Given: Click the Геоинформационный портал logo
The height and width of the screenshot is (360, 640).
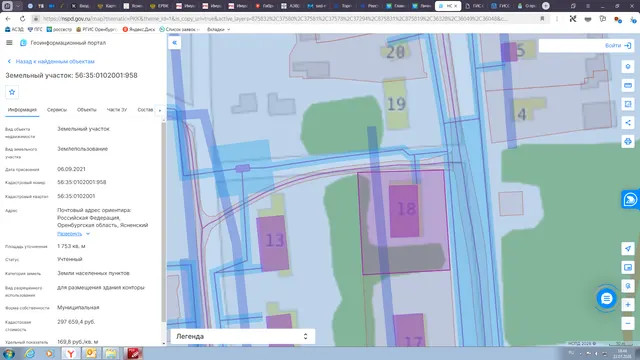Looking at the screenshot, I should pyautogui.click(x=63, y=42).
